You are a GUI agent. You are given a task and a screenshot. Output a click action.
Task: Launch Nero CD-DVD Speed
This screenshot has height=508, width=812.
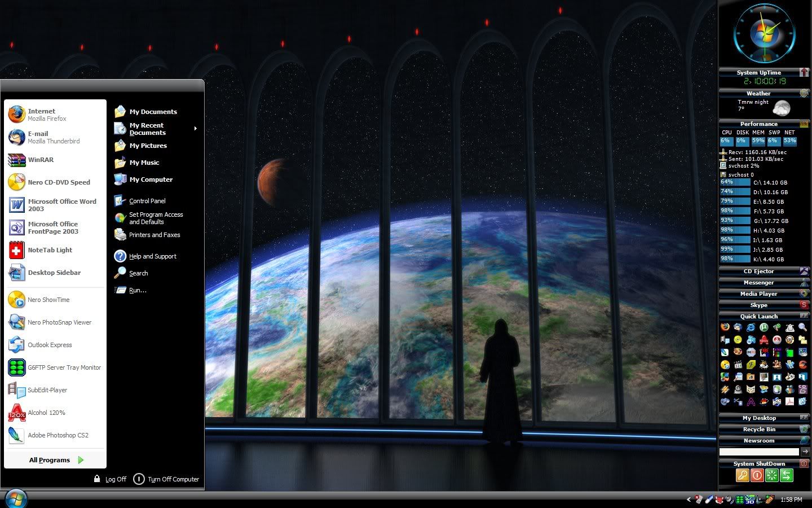click(x=55, y=182)
